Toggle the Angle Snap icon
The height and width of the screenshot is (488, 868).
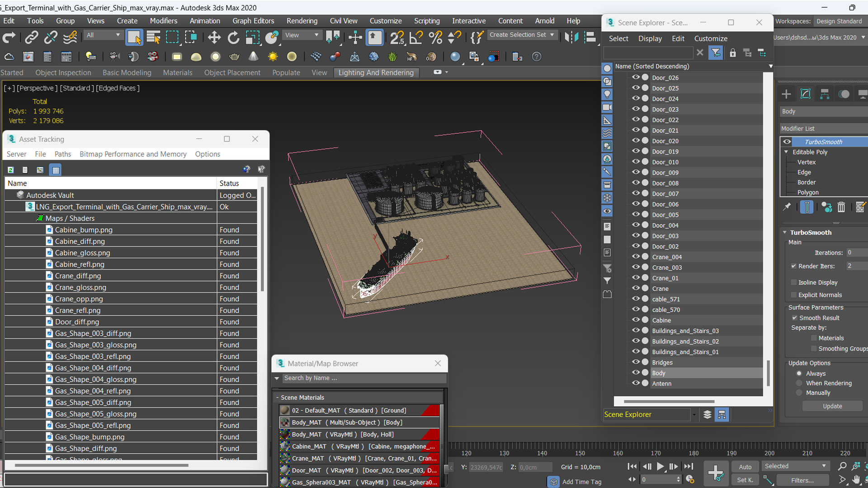[416, 38]
